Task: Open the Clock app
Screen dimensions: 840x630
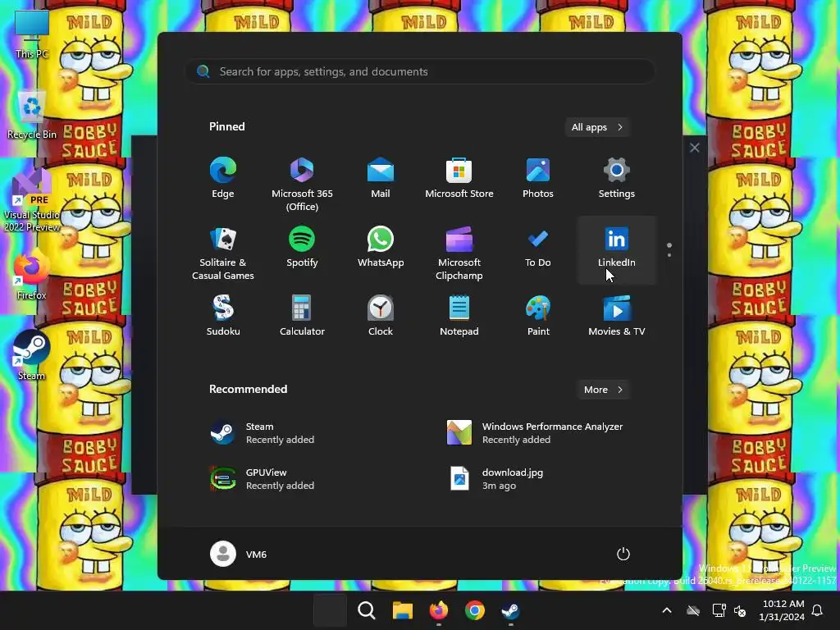Action: click(x=381, y=316)
